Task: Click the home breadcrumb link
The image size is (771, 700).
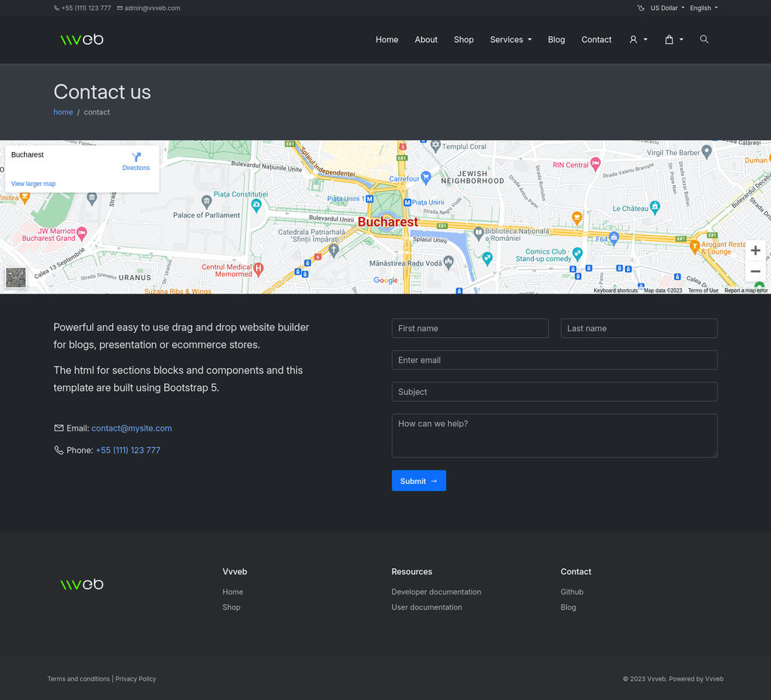Action: [x=63, y=112]
